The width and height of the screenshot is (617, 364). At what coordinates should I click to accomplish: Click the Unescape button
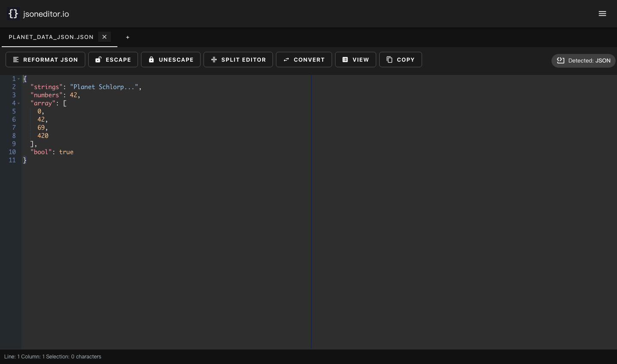(171, 60)
